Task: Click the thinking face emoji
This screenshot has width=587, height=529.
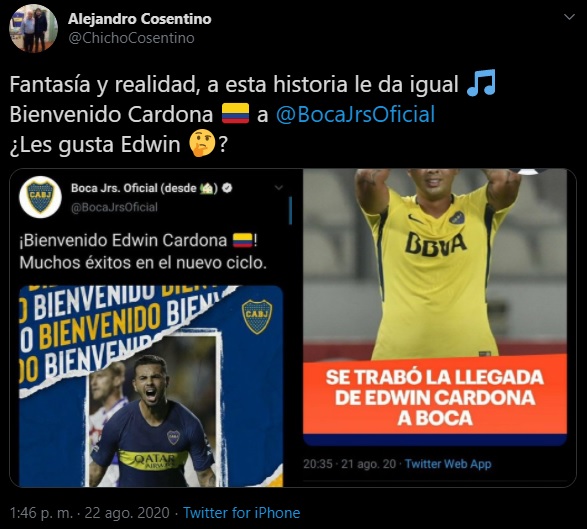Action: (x=202, y=143)
